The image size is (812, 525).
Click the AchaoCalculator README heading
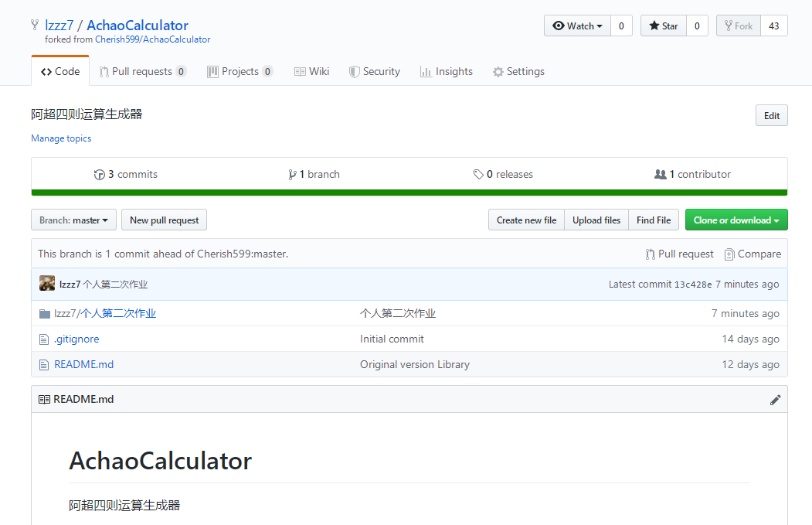click(161, 461)
